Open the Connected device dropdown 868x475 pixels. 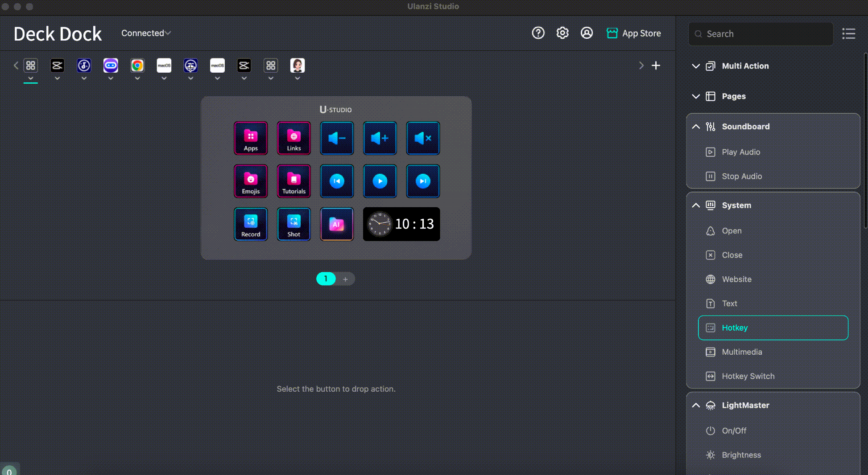pyautogui.click(x=146, y=33)
